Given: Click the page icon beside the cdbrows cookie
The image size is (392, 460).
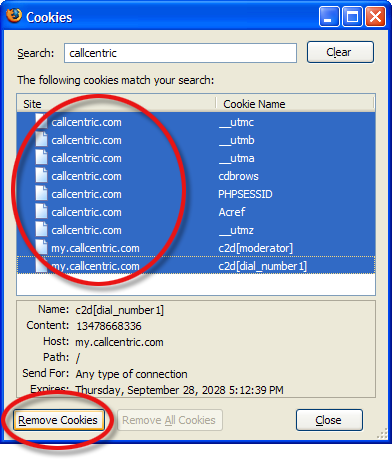Looking at the screenshot, I should point(42,175).
